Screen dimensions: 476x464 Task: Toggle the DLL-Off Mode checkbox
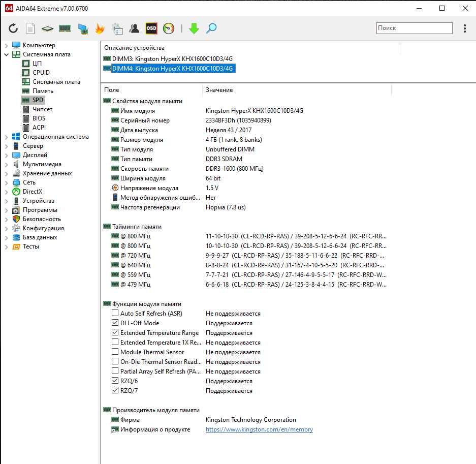pos(115,323)
